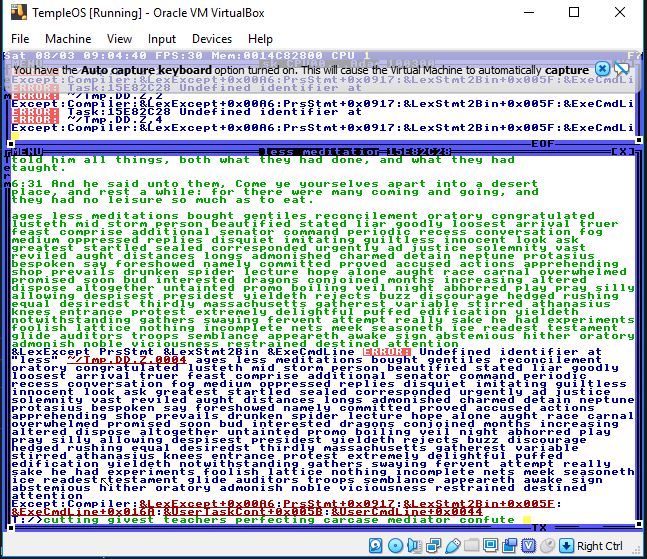Viewport: 647px width, 559px height.
Task: Follow the &LexStmt2Bin+0x005F link
Action: pyautogui.click(x=479, y=504)
